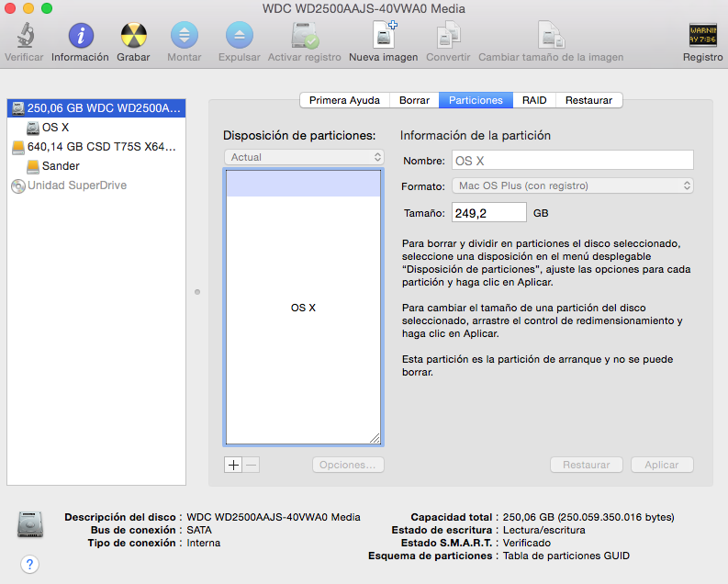Click the yellow minimize window button
Screen dimensions: 728x584
[28, 8]
